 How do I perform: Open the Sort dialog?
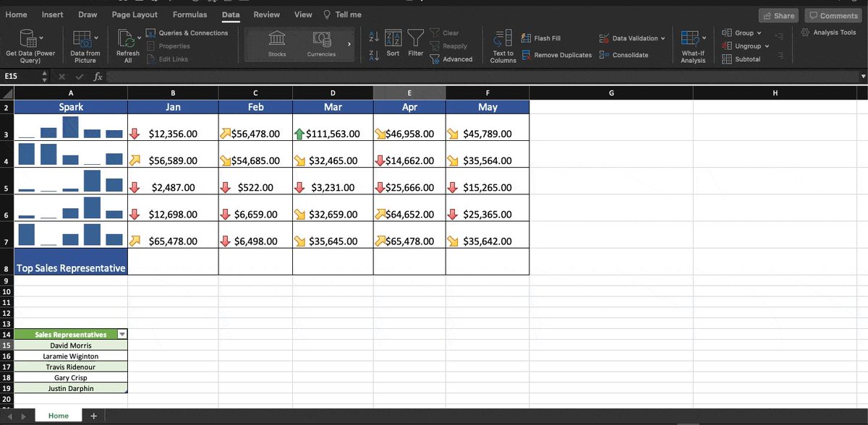(x=393, y=43)
